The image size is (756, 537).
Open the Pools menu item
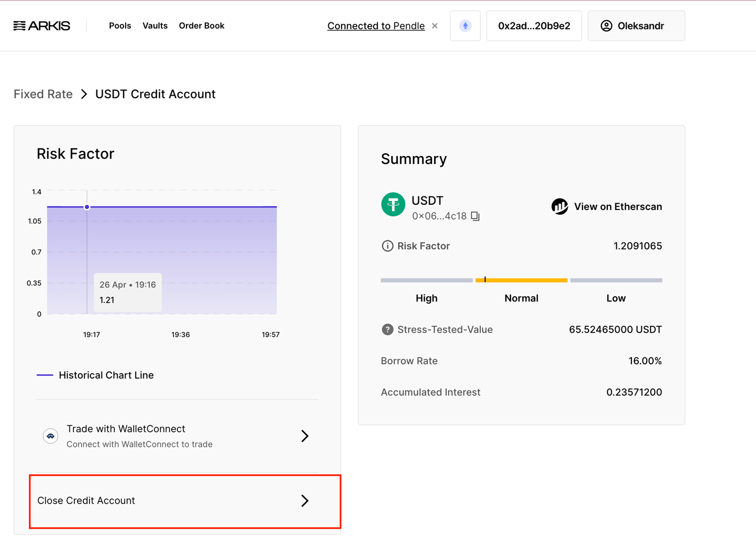pos(120,26)
